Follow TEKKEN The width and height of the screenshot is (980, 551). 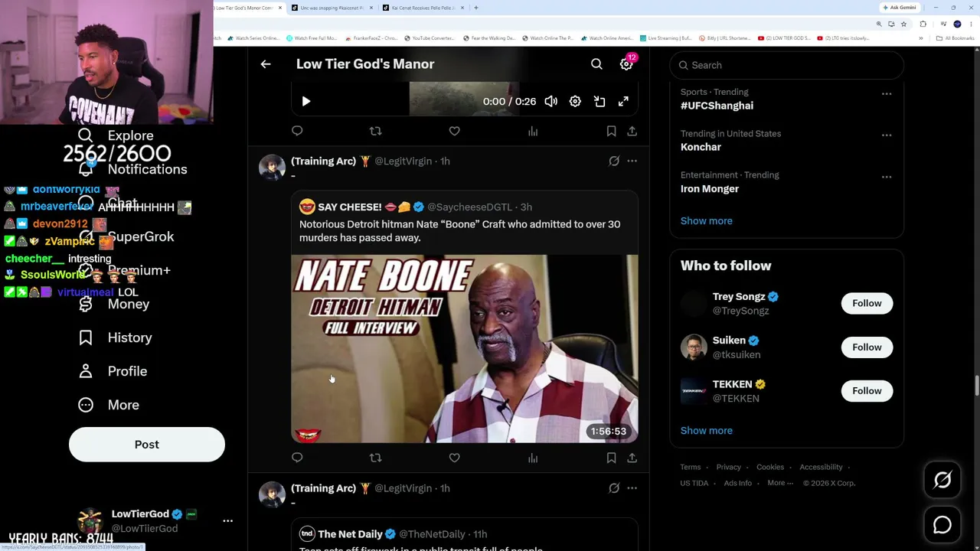coord(867,391)
